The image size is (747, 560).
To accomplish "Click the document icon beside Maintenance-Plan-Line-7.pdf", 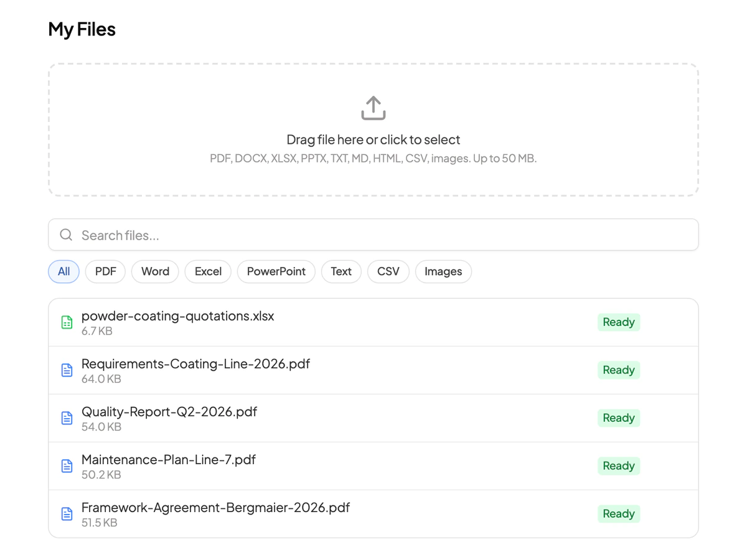I will [x=67, y=466].
